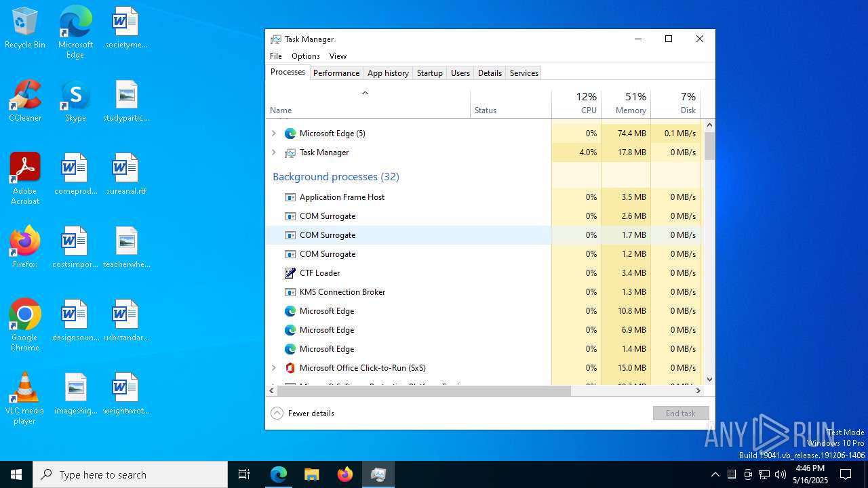Open the File menu in Task Manager
868x488 pixels.
pyautogui.click(x=276, y=56)
